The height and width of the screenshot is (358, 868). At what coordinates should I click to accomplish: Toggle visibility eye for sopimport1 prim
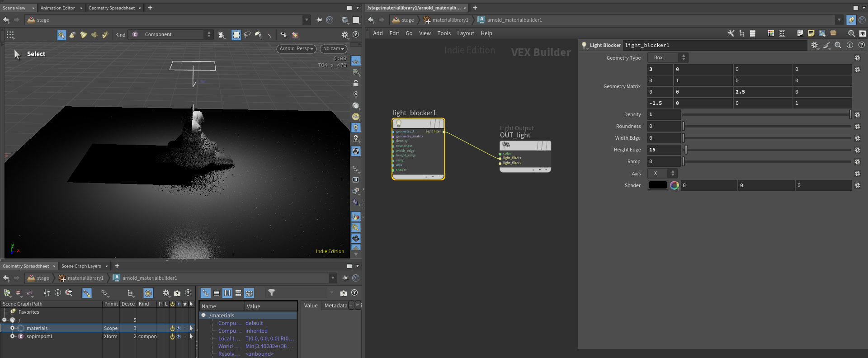[x=179, y=336]
